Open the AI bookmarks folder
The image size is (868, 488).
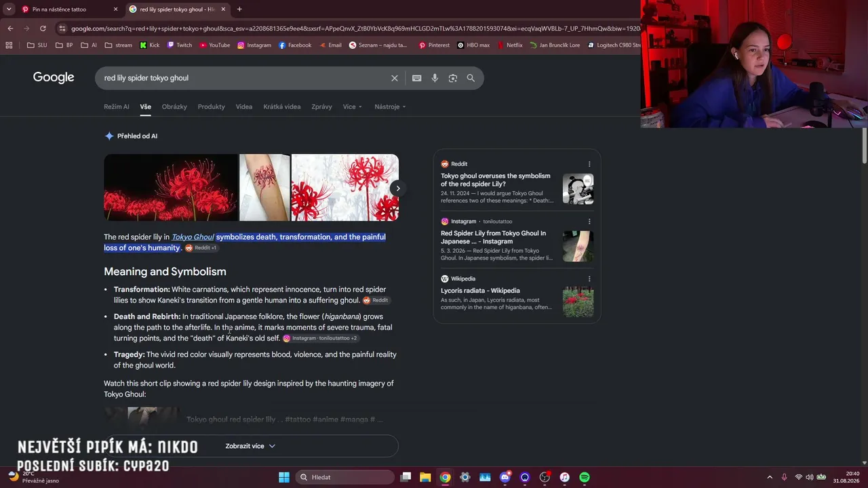(89, 45)
